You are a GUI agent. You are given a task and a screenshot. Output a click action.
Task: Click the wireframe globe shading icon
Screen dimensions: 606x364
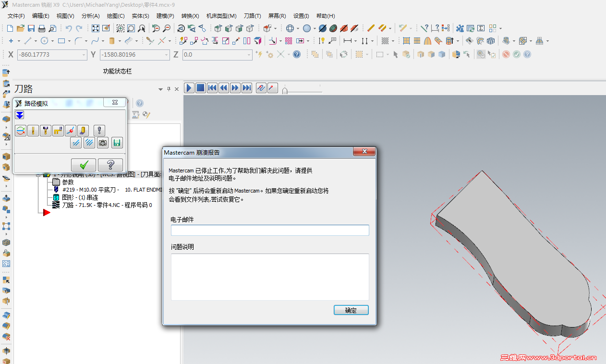[x=290, y=28]
